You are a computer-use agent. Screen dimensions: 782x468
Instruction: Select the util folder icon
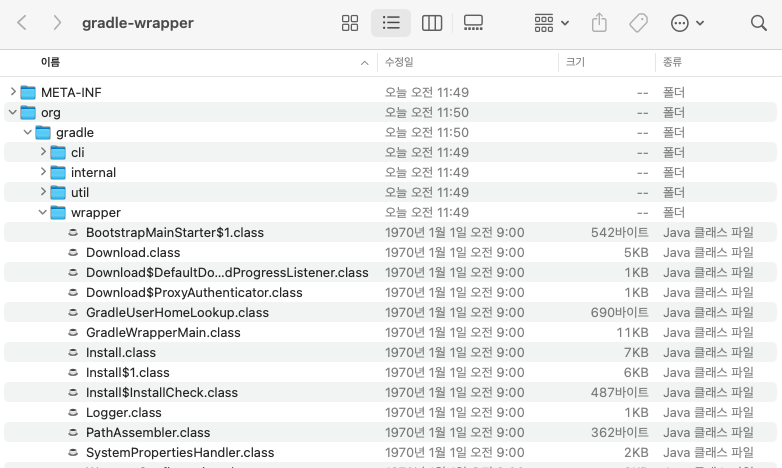pyautogui.click(x=58, y=192)
